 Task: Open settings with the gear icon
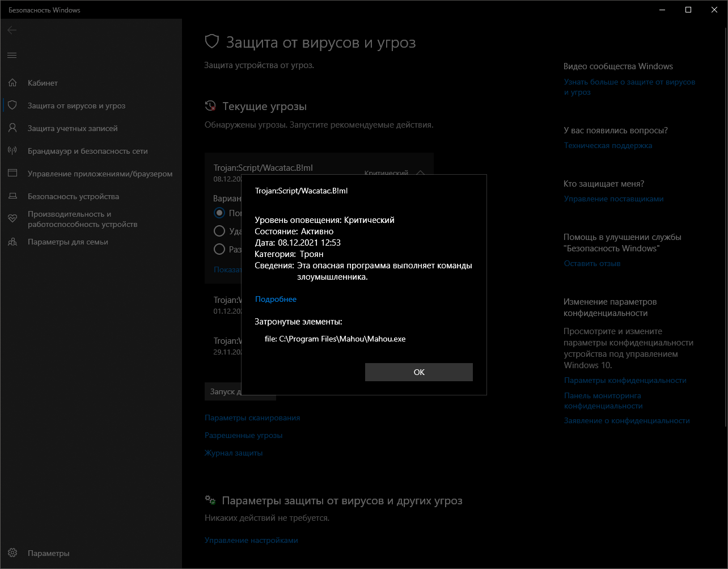click(12, 553)
